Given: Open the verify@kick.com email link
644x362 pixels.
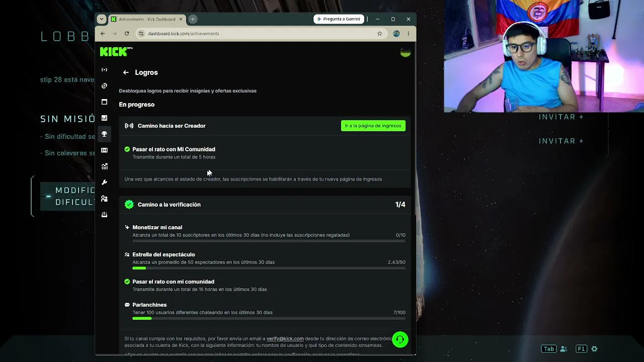Looking at the screenshot, I should tap(285, 339).
